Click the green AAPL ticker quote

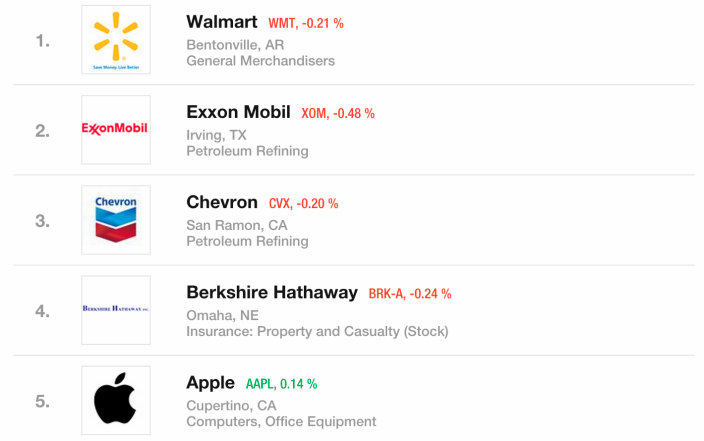click(281, 384)
